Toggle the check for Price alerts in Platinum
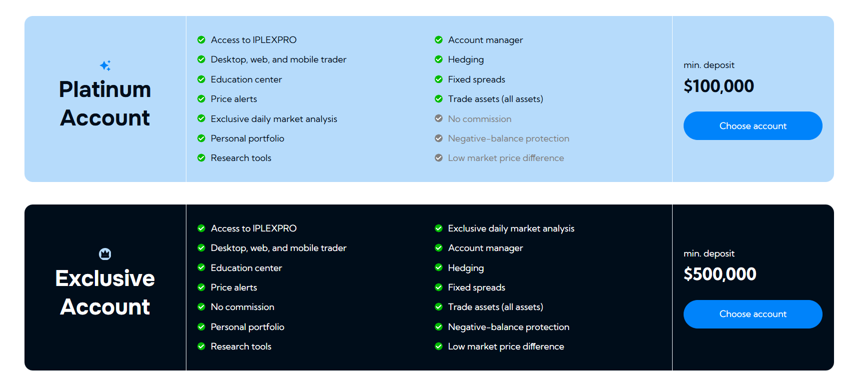868x381 pixels. coord(201,98)
